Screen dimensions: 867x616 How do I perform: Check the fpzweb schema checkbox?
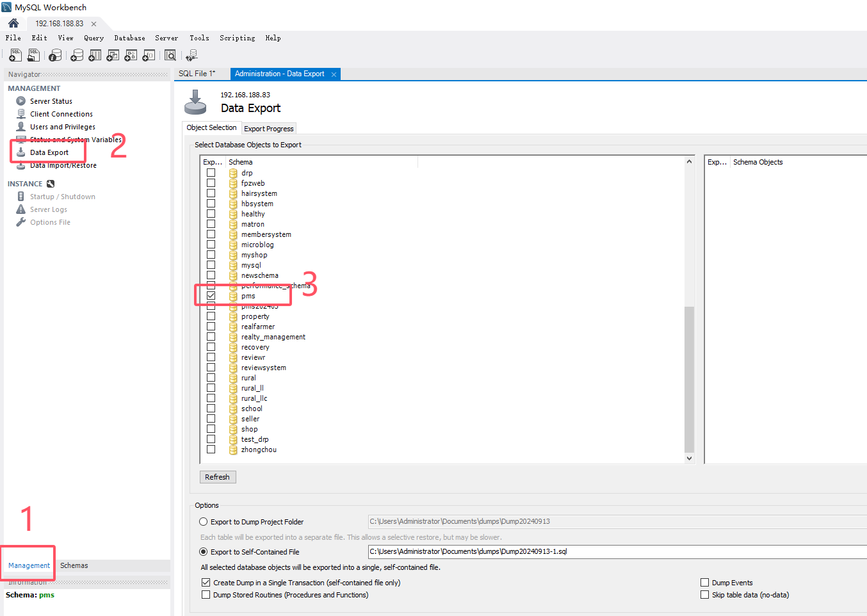click(211, 183)
